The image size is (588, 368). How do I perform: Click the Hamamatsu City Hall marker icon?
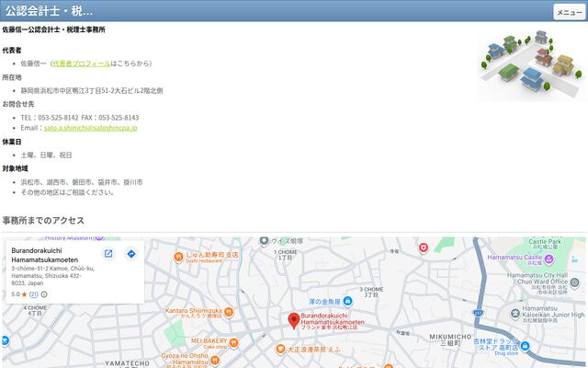(574, 282)
